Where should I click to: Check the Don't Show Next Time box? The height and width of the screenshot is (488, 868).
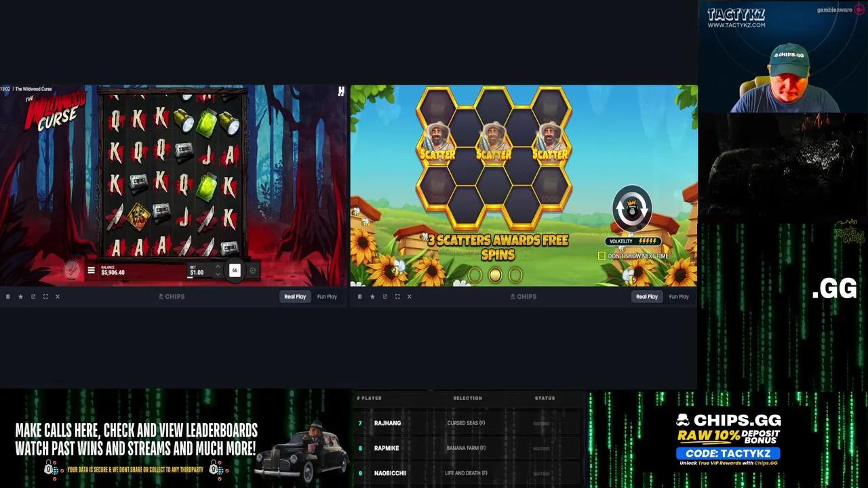601,256
